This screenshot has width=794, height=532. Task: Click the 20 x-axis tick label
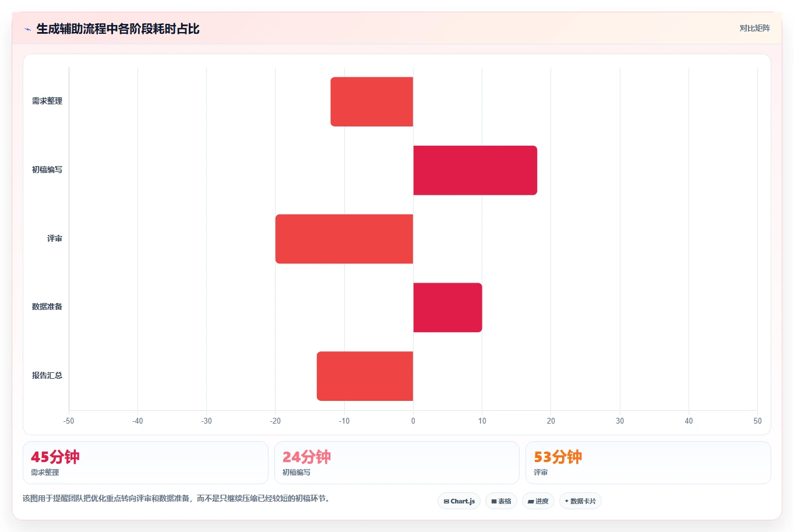pos(551,421)
